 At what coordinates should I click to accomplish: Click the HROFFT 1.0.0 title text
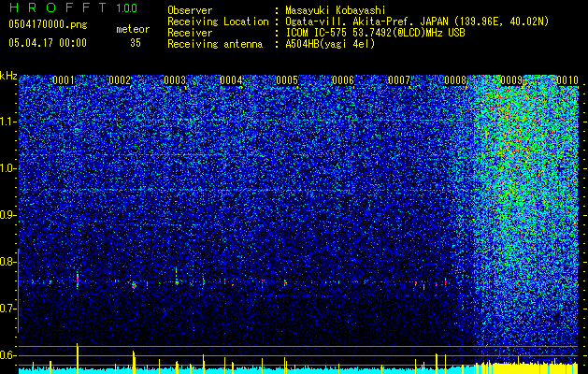73,7
